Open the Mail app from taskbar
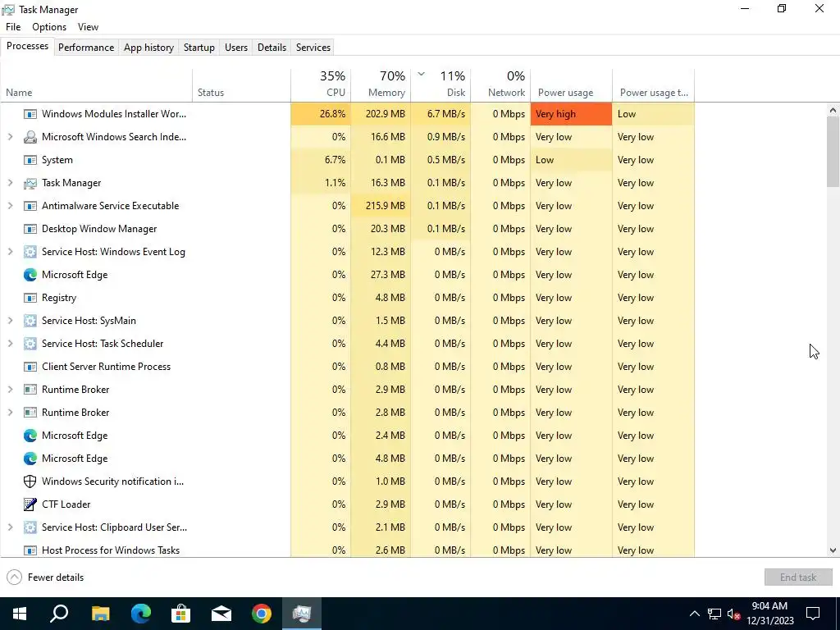 [221, 614]
